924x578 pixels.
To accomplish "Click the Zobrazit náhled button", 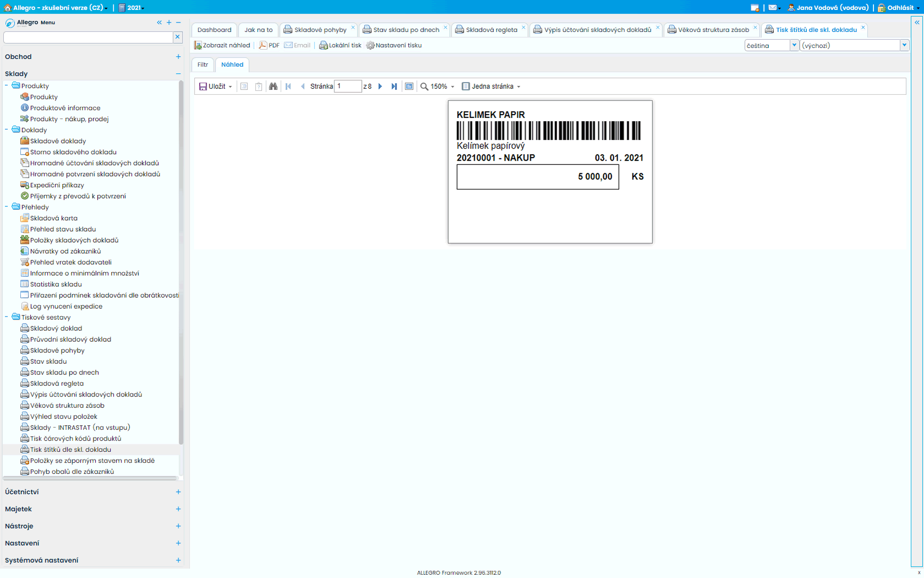I will click(222, 45).
